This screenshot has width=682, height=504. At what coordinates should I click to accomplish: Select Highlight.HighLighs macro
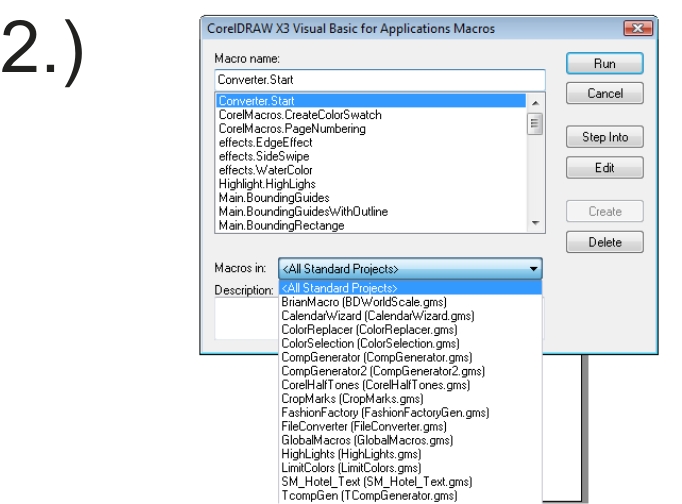point(371,184)
